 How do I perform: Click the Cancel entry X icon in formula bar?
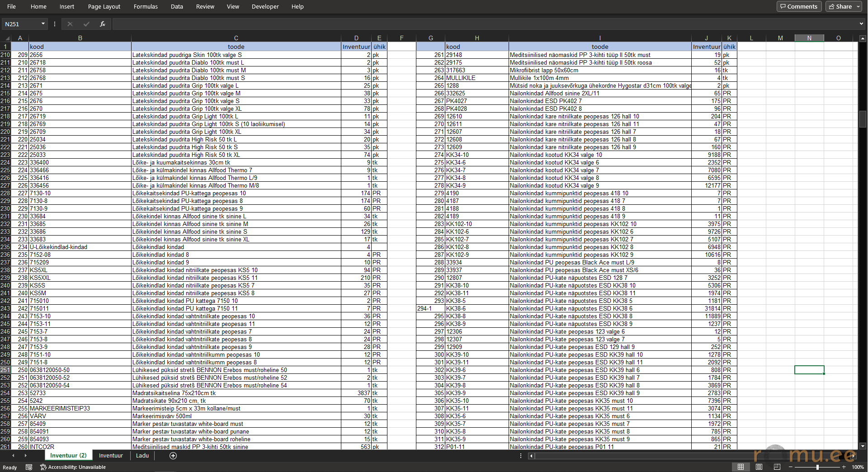[70, 24]
